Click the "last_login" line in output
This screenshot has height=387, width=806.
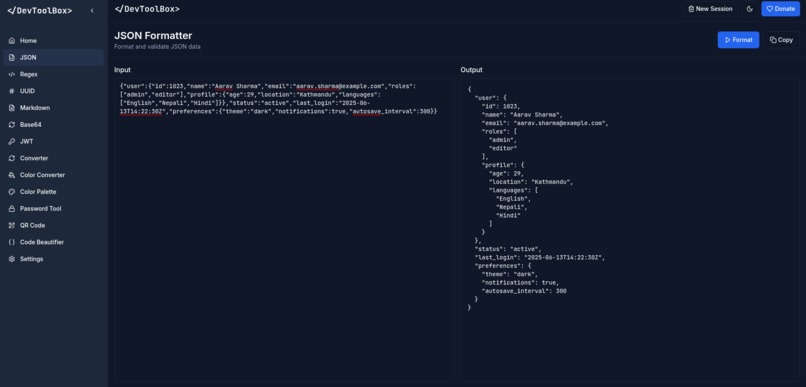pyautogui.click(x=540, y=257)
